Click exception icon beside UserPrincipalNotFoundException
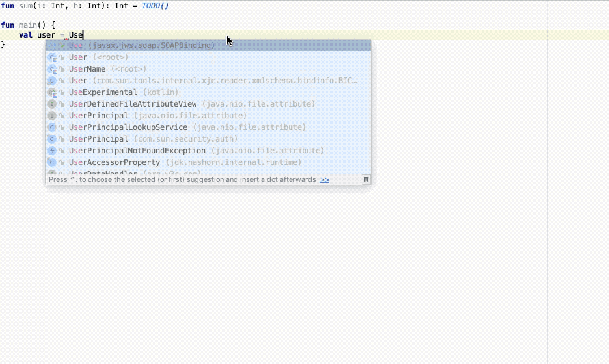 tap(52, 151)
